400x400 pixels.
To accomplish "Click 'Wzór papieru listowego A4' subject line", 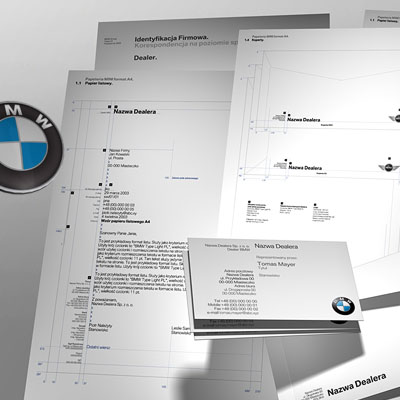I will pos(126,221).
